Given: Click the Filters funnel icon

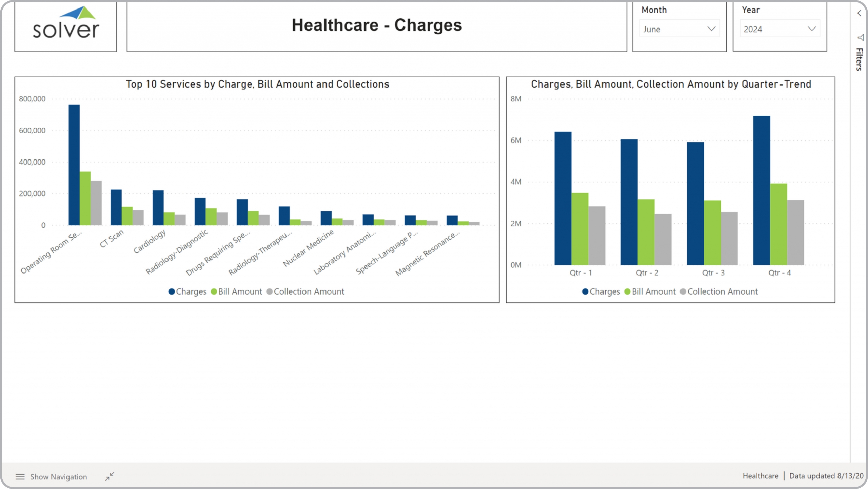Looking at the screenshot, I should click(x=861, y=37).
